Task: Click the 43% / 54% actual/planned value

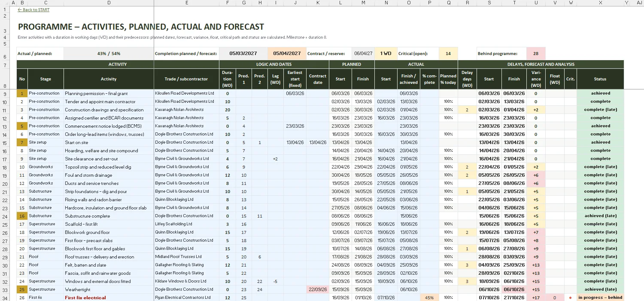Action: (109, 54)
